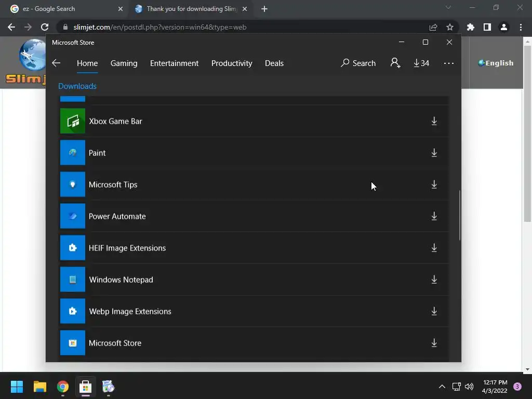Open the Microsoft Store app tile in list

click(x=73, y=343)
